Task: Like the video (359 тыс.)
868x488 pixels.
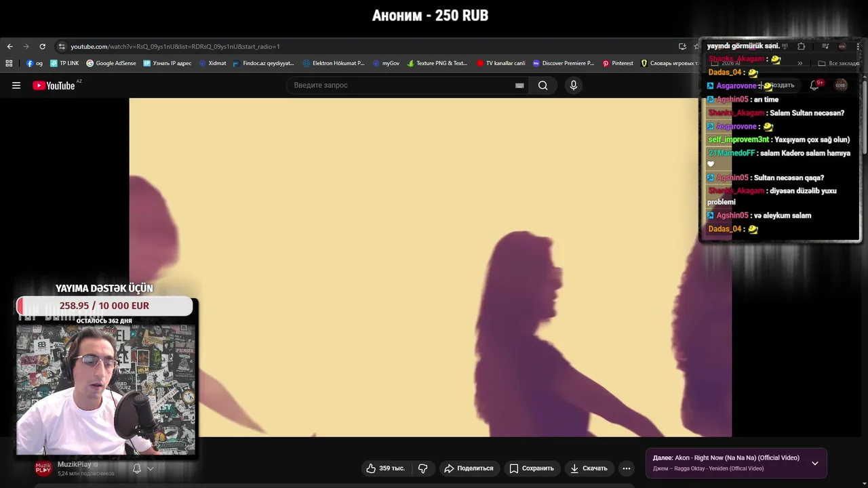Action: click(385, 468)
